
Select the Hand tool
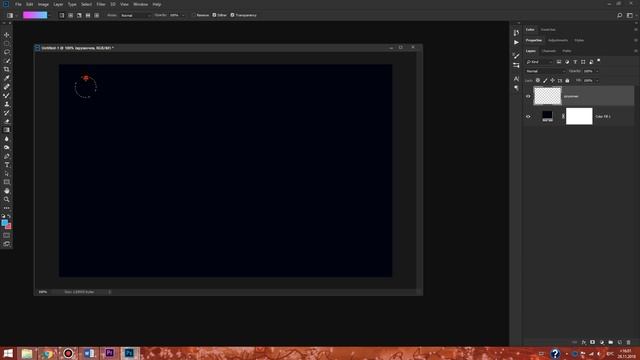pyautogui.click(x=7, y=191)
